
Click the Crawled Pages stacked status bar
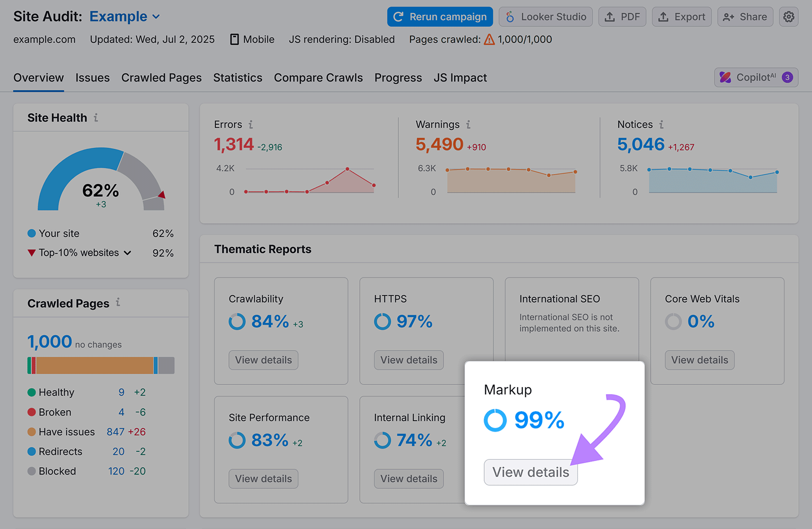(x=100, y=365)
